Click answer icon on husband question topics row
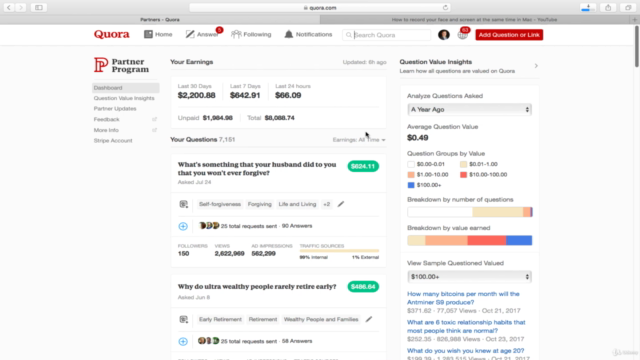 (x=183, y=204)
